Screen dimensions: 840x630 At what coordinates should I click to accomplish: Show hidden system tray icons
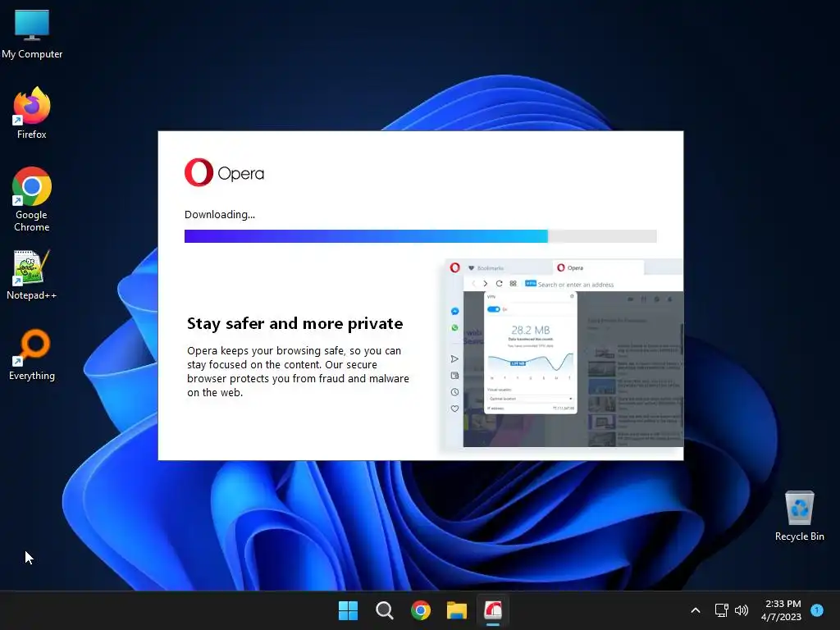[x=696, y=610]
